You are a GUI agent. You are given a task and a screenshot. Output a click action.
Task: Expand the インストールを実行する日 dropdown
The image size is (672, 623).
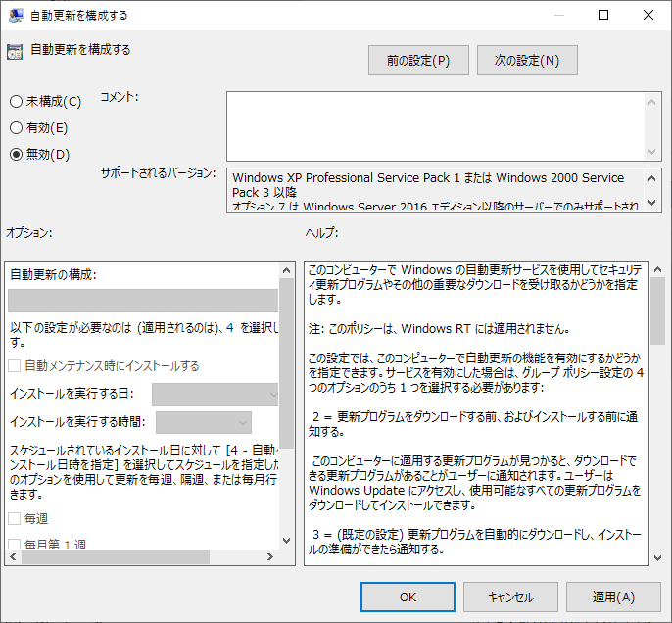[216, 394]
